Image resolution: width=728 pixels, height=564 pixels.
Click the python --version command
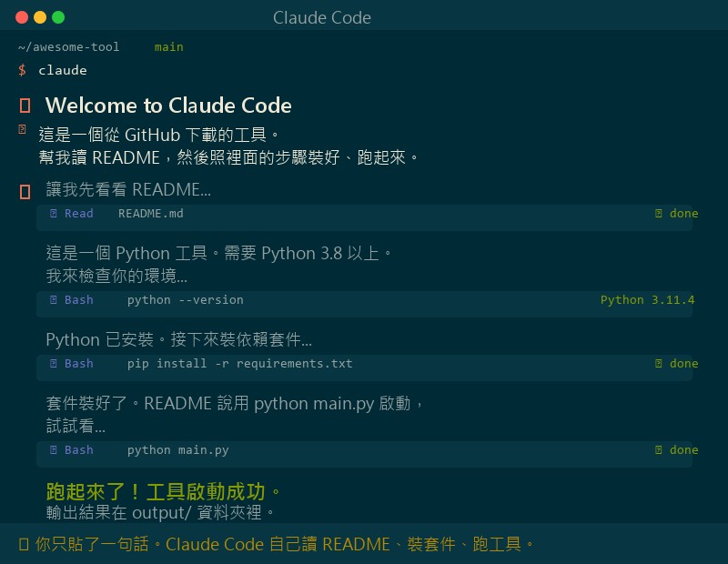(x=186, y=300)
